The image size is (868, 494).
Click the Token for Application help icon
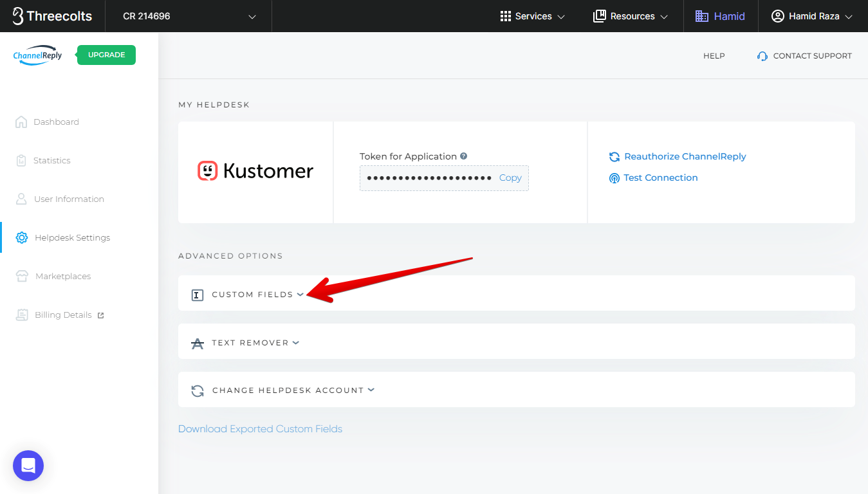(x=463, y=156)
